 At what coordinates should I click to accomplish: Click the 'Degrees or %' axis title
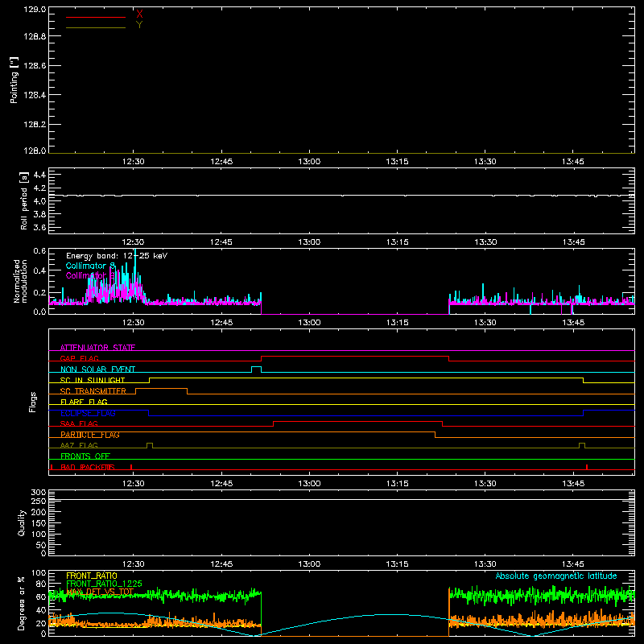tap(22, 603)
